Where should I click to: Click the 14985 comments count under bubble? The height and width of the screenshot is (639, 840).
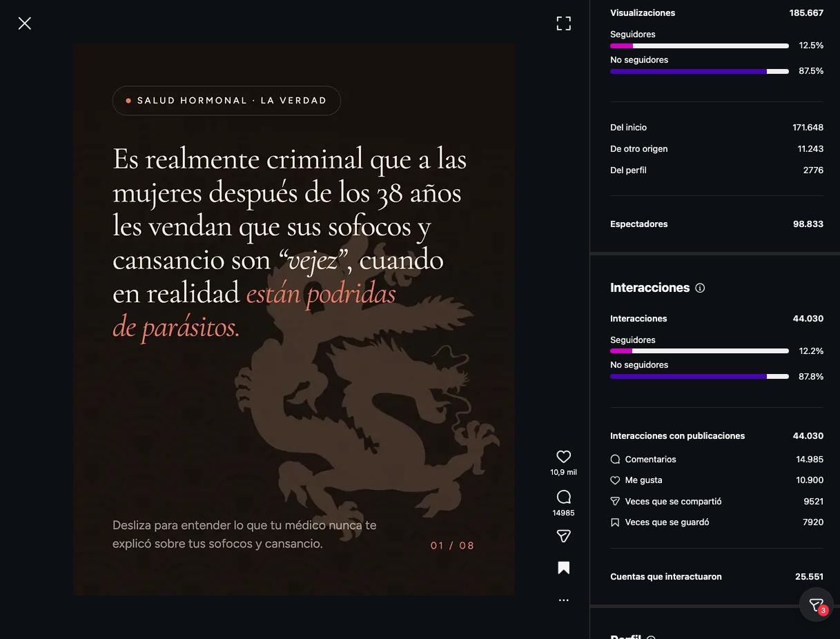(564, 513)
